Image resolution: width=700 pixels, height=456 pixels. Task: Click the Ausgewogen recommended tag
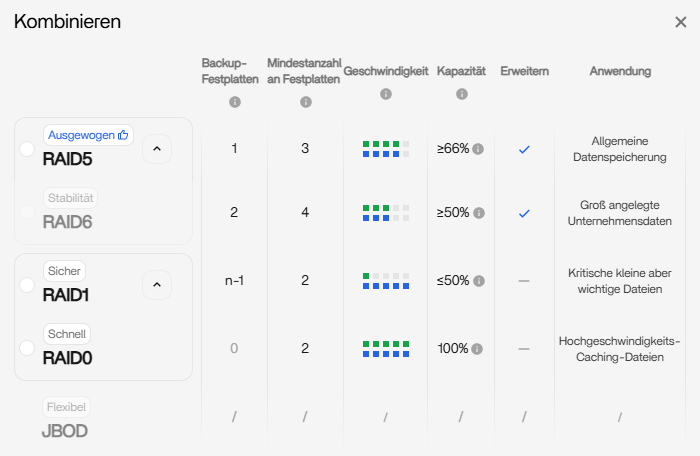(88, 134)
